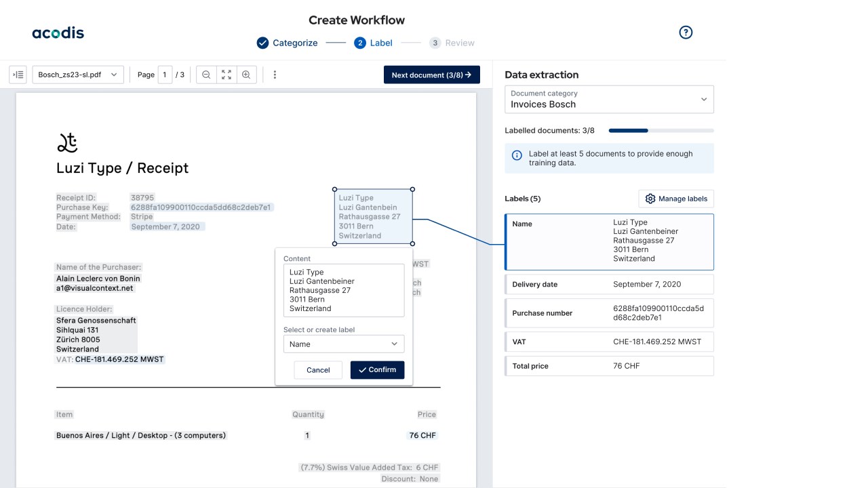Click date September 7, 2020 in the document
The image size is (868, 488).
pyautogui.click(x=165, y=226)
